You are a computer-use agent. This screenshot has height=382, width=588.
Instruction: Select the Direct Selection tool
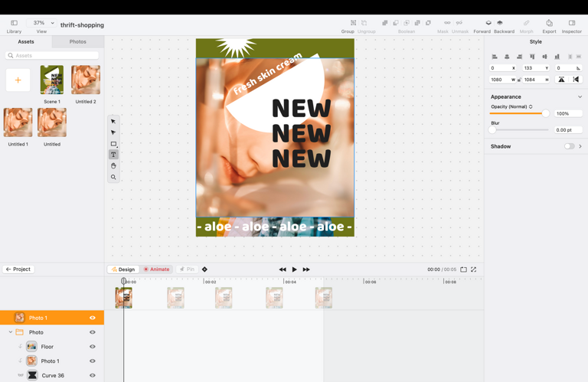[x=113, y=132]
